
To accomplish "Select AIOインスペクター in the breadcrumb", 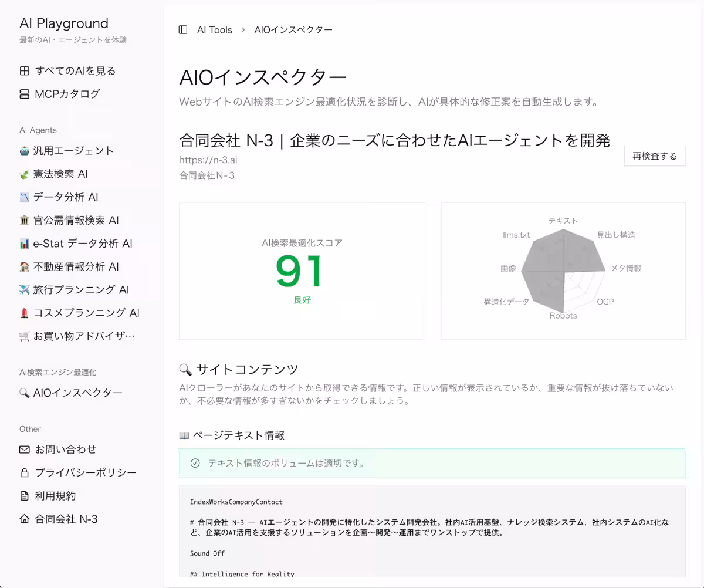I will pyautogui.click(x=293, y=29).
